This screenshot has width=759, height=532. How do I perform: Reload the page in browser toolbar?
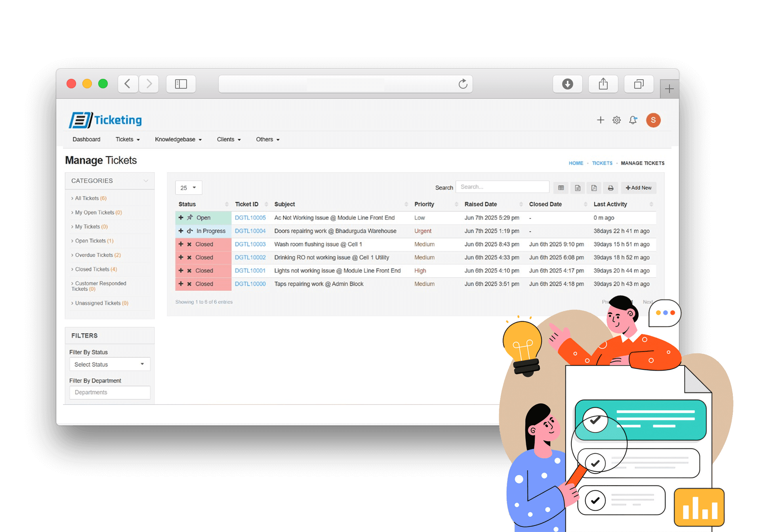[463, 84]
